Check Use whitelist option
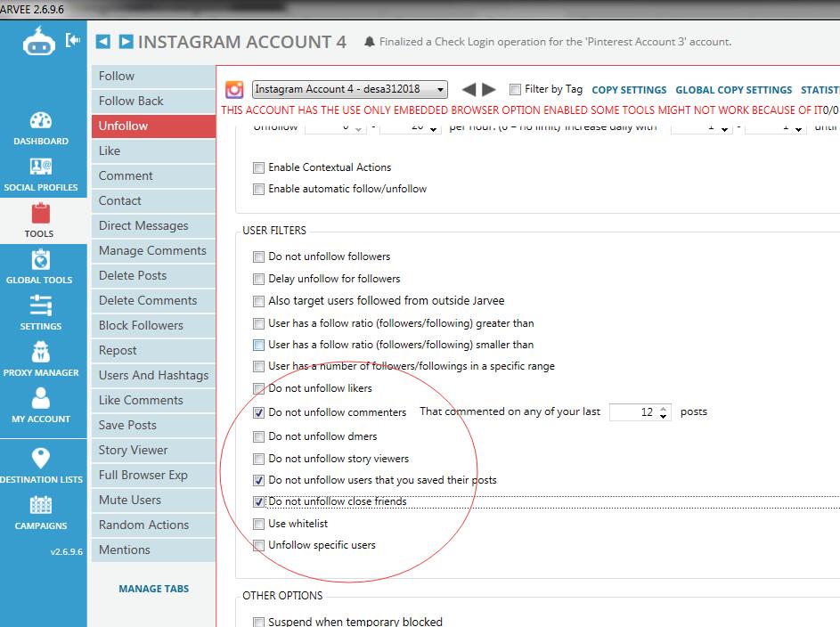840x627 pixels. point(258,524)
